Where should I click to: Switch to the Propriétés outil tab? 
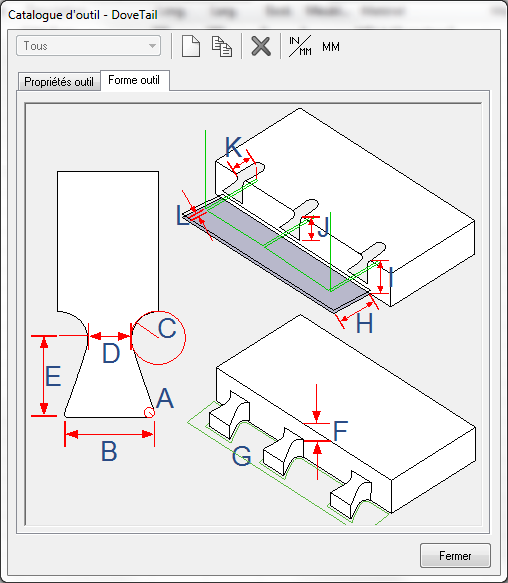click(x=59, y=81)
